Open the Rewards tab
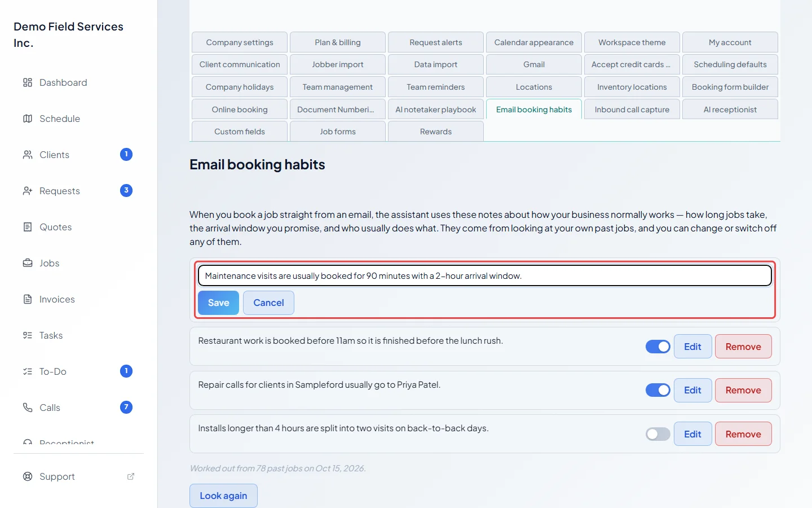The image size is (812, 508). pos(436,132)
